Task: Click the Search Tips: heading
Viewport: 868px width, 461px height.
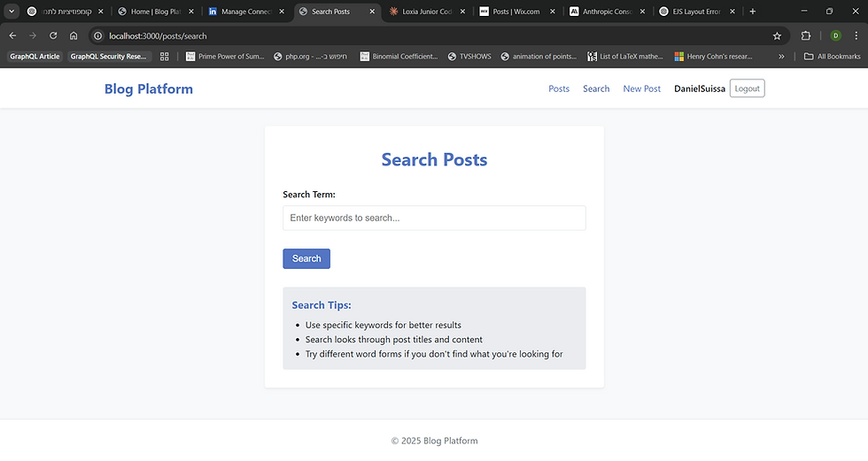Action: 322,305
